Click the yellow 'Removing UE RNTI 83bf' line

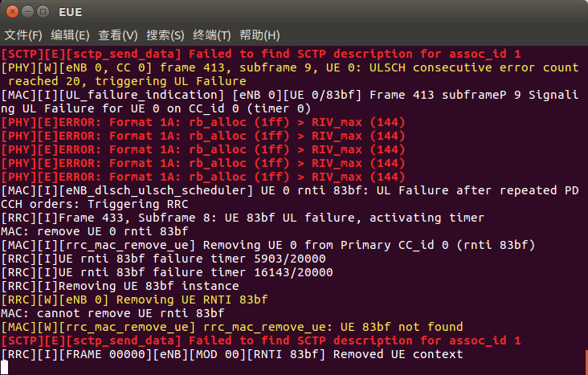(134, 300)
